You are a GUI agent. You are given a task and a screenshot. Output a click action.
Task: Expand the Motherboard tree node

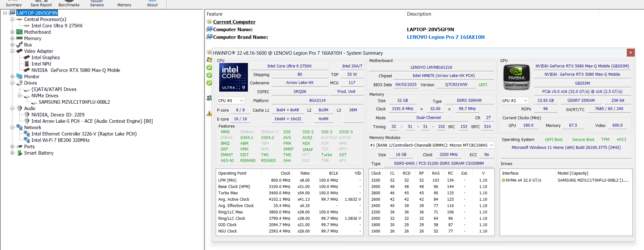tap(12, 32)
